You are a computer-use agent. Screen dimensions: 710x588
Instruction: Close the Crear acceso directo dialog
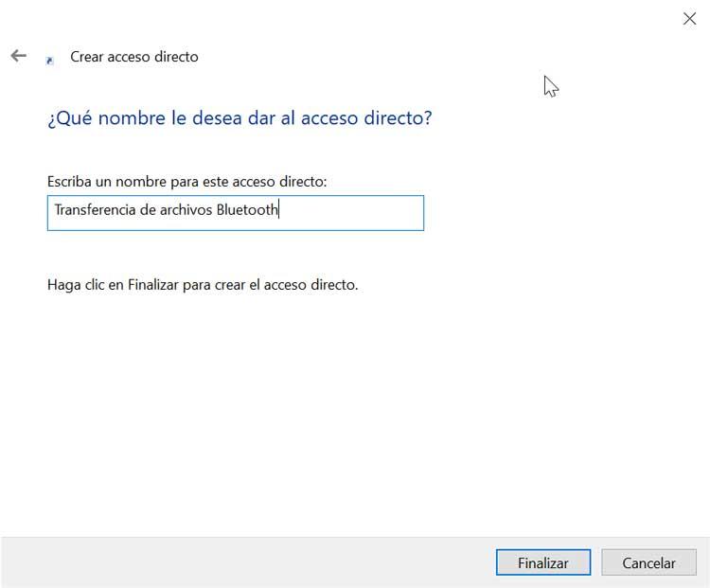[690, 18]
